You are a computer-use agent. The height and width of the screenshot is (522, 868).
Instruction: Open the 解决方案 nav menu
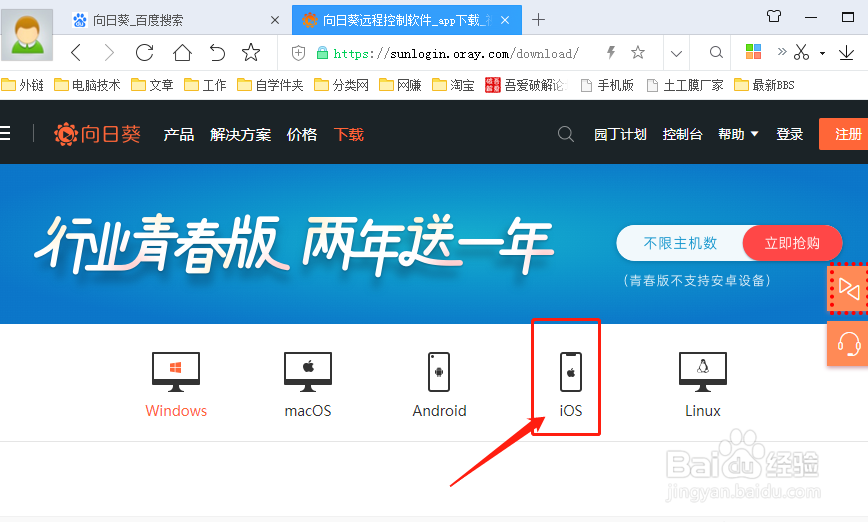(x=240, y=135)
